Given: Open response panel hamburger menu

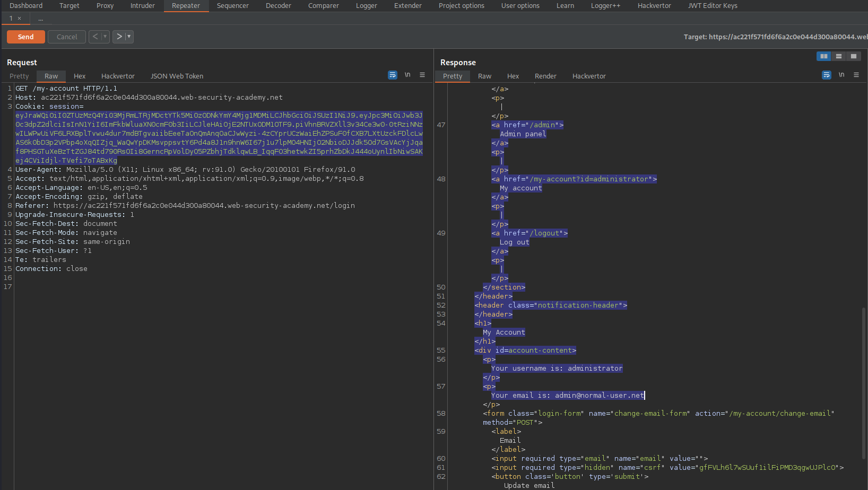Looking at the screenshot, I should (x=856, y=75).
